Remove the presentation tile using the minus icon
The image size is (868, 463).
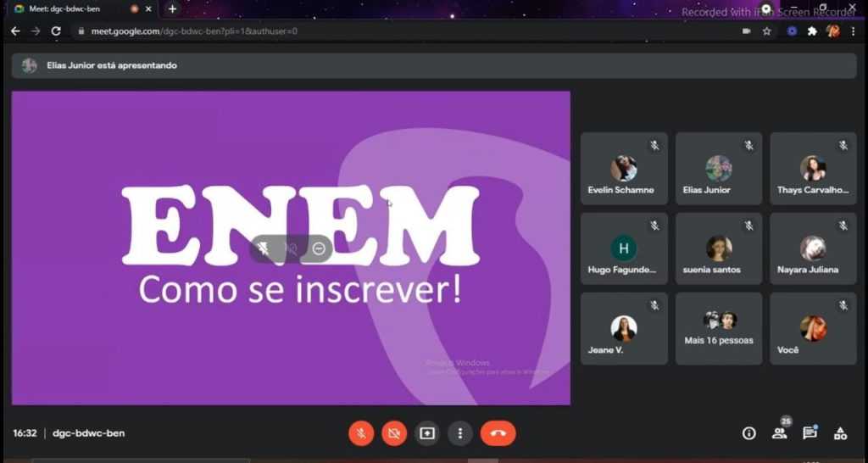click(319, 248)
